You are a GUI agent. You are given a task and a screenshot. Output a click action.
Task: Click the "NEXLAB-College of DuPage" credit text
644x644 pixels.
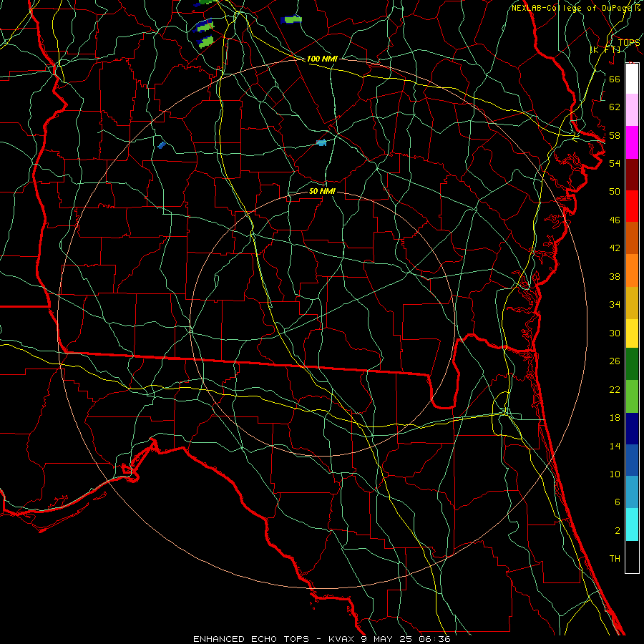pos(571,8)
